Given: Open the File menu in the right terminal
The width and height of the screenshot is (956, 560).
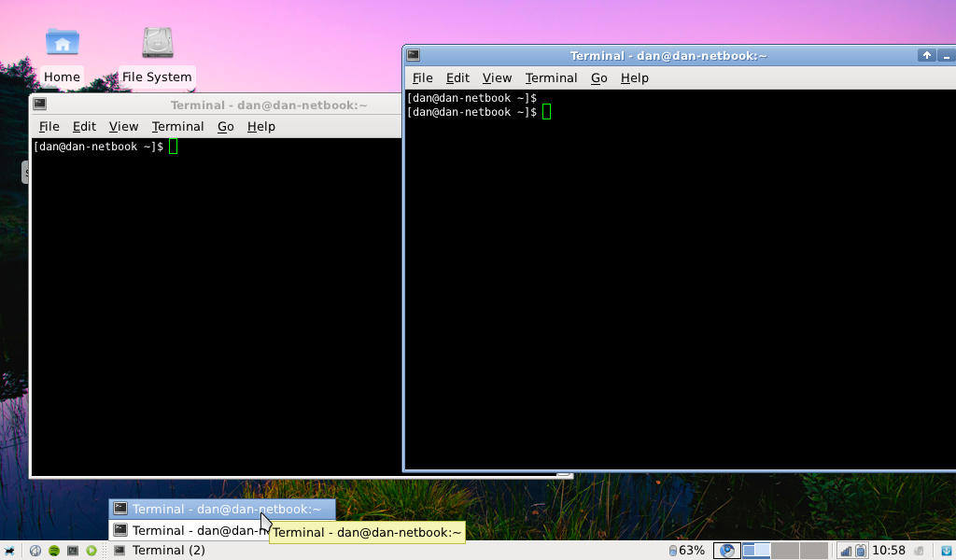Looking at the screenshot, I should [422, 78].
